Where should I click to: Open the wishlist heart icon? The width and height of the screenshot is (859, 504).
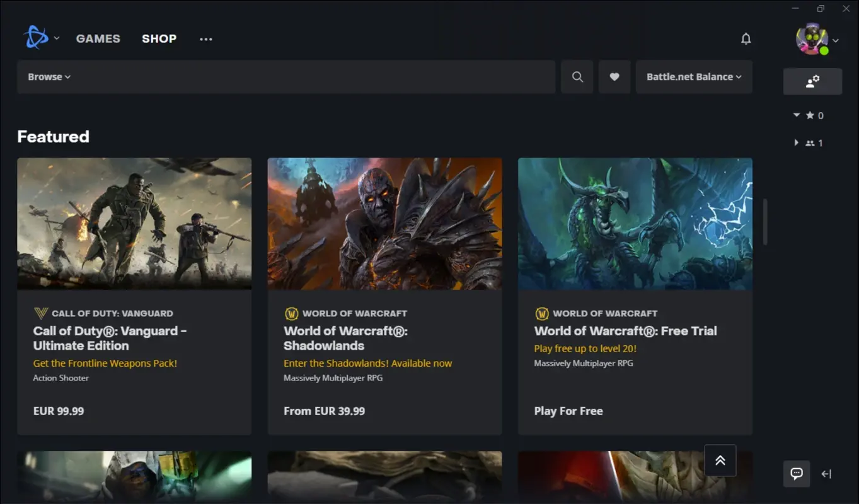click(x=614, y=76)
